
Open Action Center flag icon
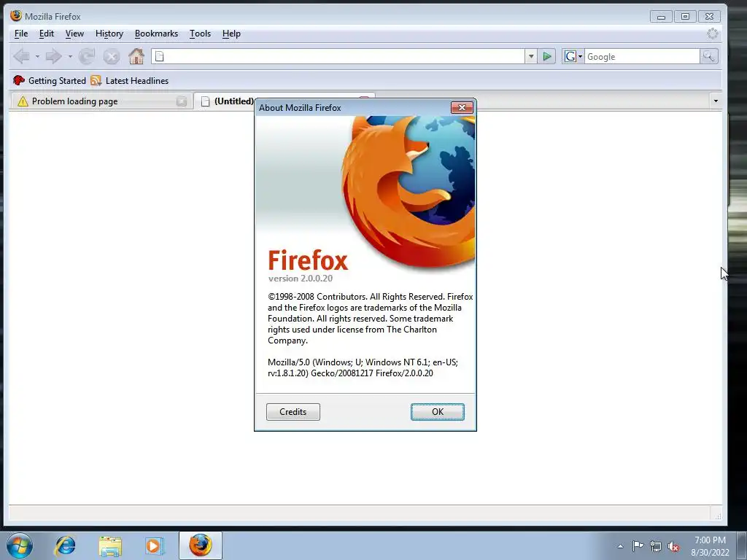point(638,546)
